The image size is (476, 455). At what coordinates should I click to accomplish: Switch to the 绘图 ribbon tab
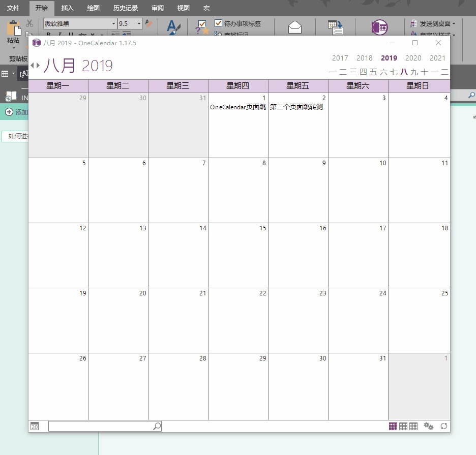pos(93,8)
